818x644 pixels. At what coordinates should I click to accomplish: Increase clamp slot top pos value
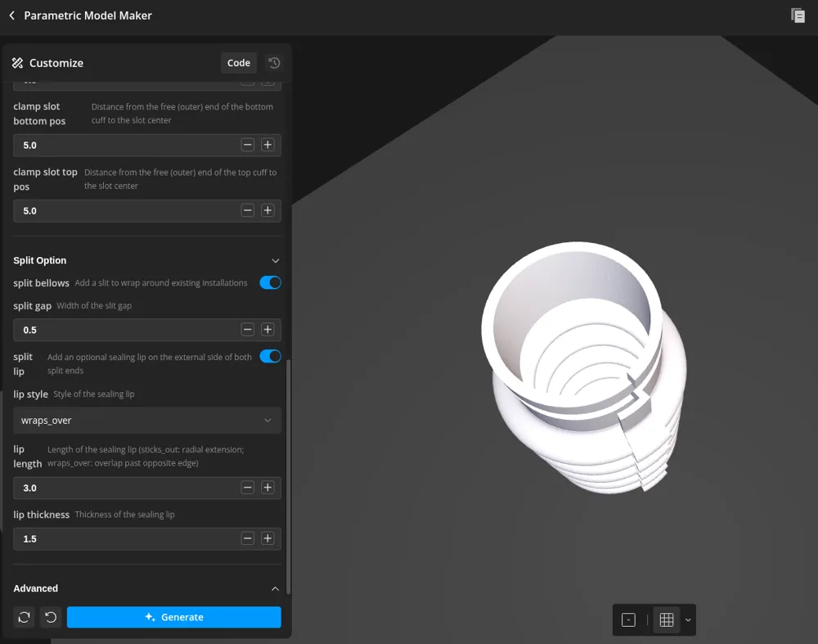(267, 210)
